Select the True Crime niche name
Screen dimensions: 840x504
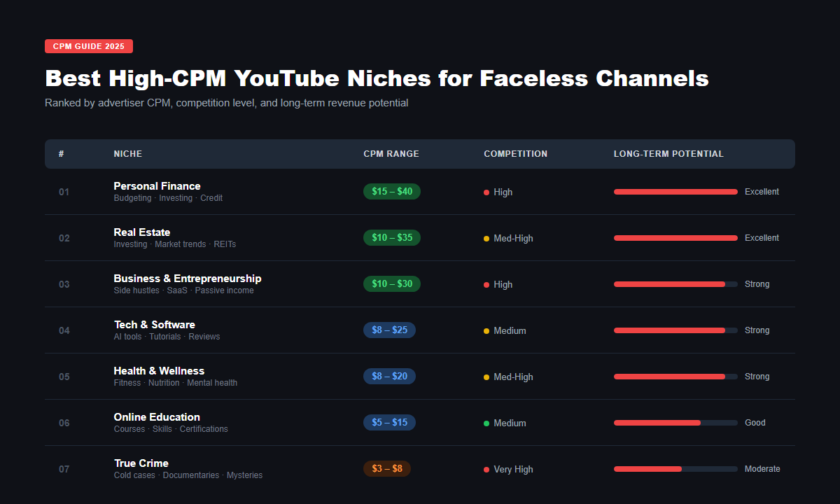coord(141,463)
